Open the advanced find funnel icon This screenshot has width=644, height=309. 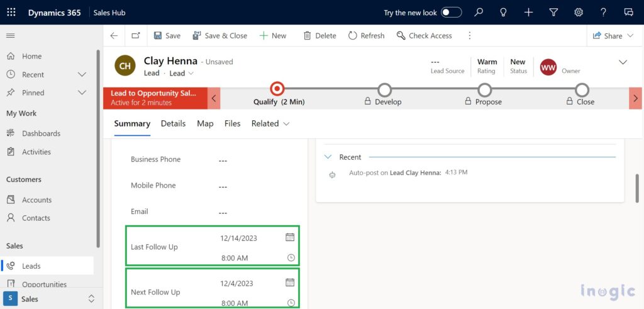point(553,13)
